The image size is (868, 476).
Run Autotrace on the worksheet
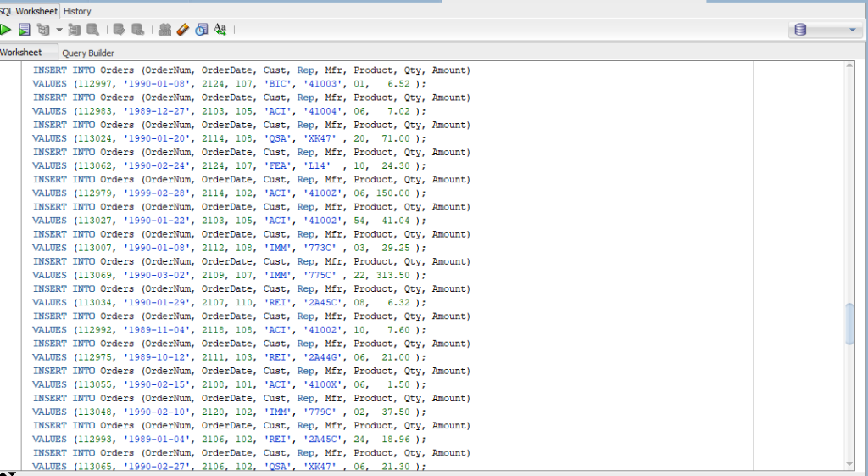tap(75, 30)
